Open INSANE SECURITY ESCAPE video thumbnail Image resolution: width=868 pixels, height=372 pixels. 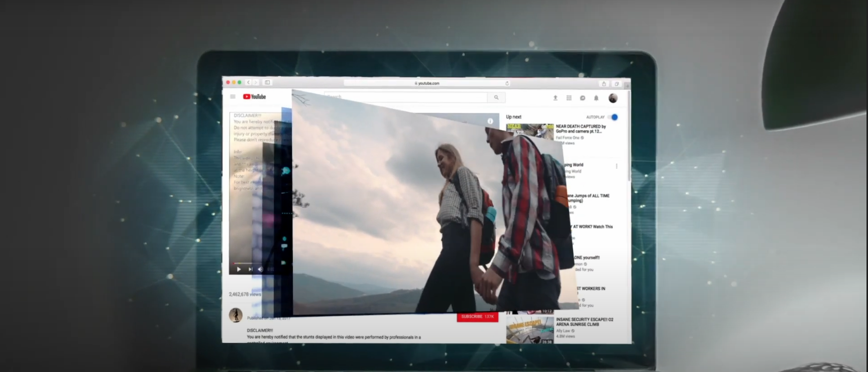tap(530, 330)
